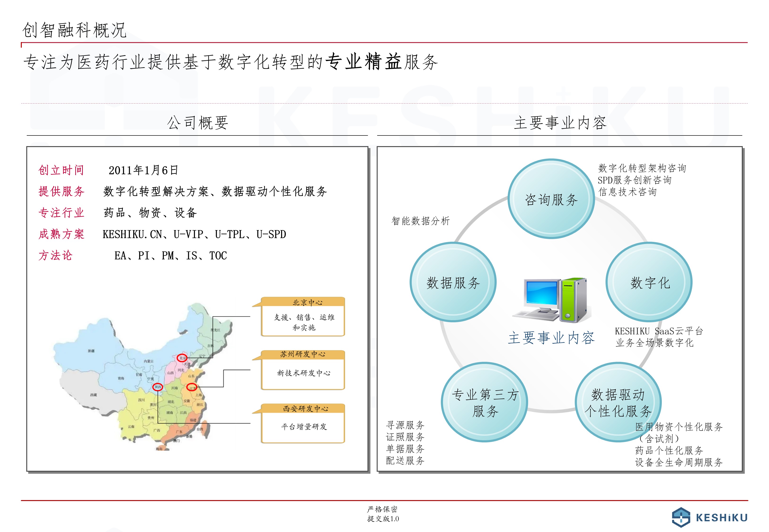Click the 证照服务 text
The image size is (769, 532).
tap(405, 437)
